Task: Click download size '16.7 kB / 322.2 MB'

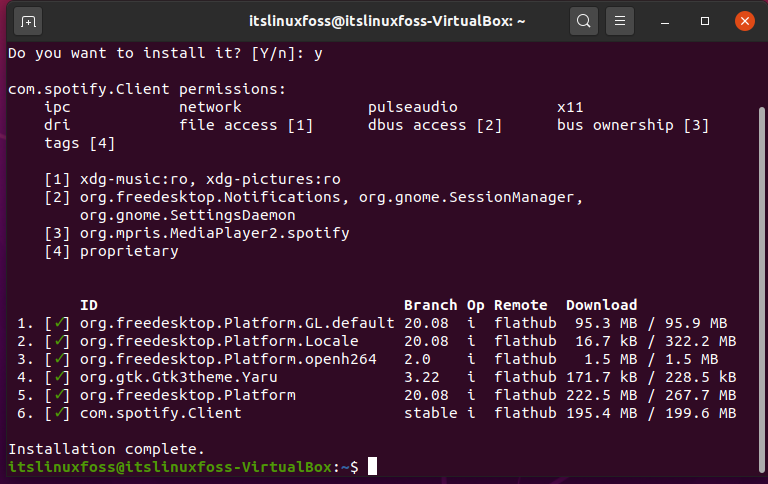Action: pyautogui.click(x=655, y=341)
